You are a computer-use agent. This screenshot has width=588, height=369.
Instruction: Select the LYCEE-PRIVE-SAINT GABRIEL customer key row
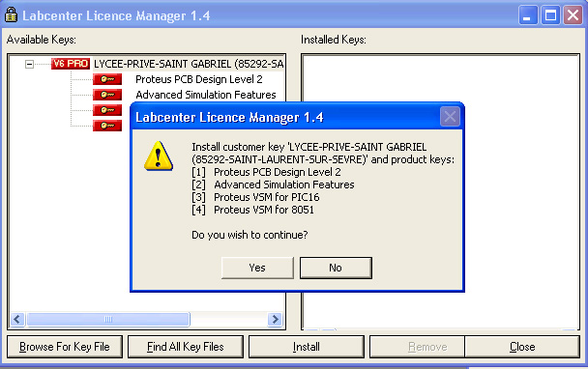(x=189, y=64)
